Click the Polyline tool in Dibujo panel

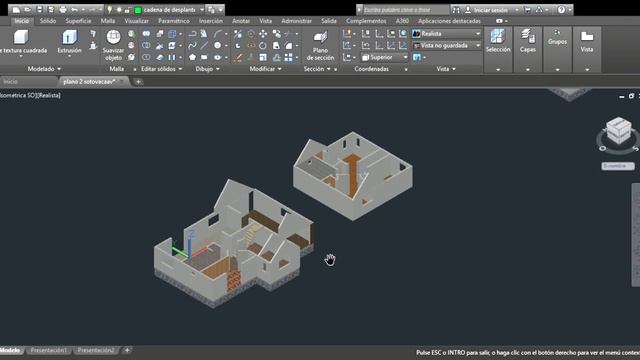coord(192,34)
